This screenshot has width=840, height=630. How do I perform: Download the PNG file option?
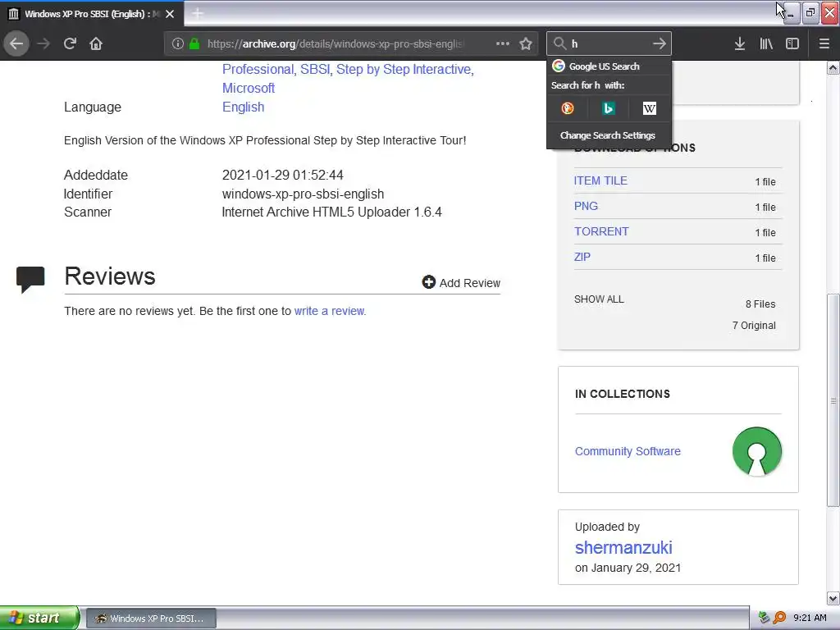tap(586, 206)
